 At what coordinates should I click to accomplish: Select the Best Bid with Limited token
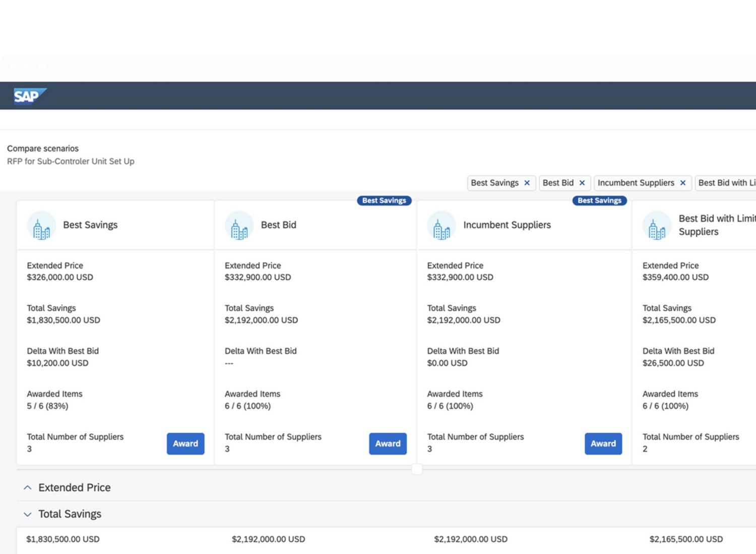[726, 183]
